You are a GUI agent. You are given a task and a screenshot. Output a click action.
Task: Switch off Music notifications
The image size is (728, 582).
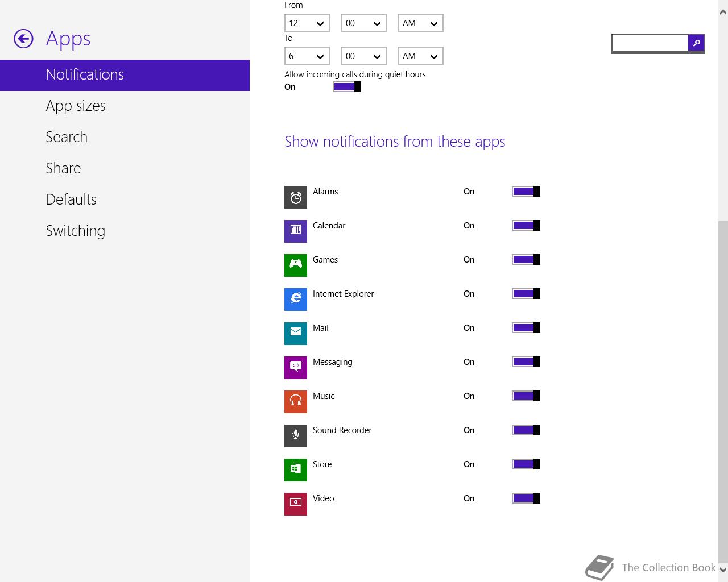click(x=526, y=396)
